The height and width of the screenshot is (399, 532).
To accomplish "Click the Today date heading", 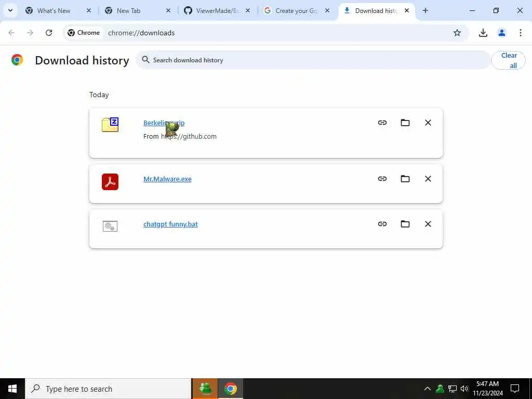I will tap(99, 95).
